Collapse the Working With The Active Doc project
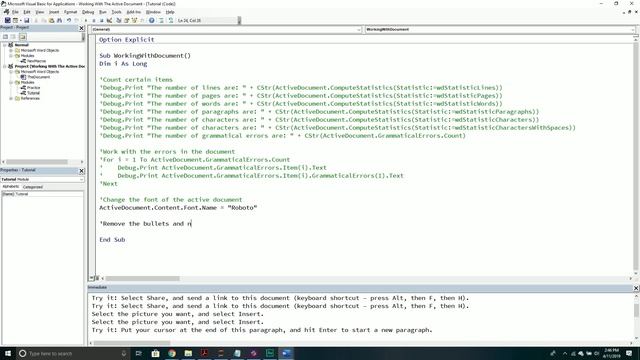The width and height of the screenshot is (640, 360). [x=5, y=66]
